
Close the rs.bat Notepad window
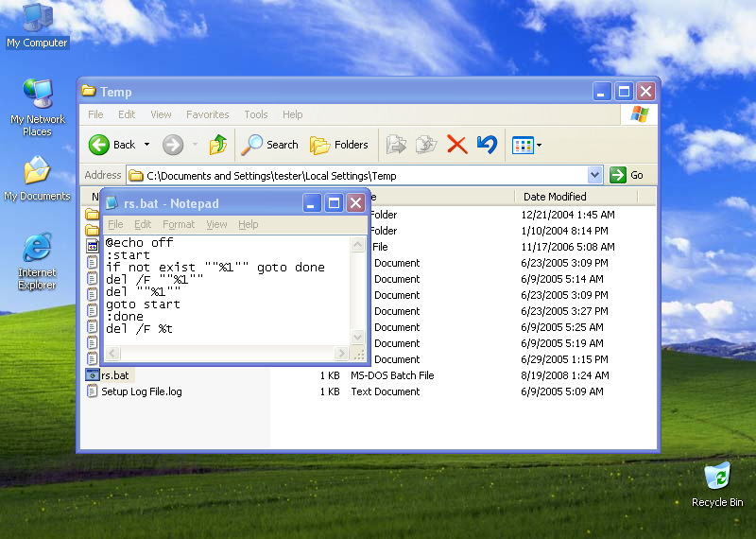pos(356,203)
